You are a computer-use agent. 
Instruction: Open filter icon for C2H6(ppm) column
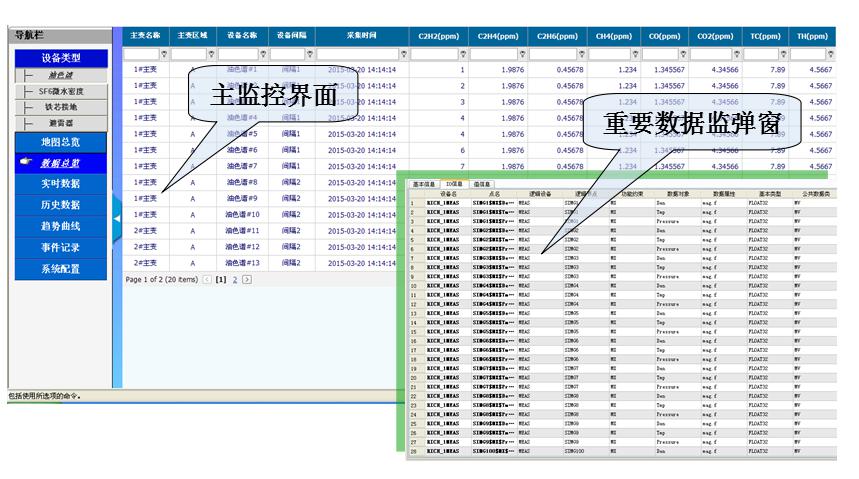tap(582, 54)
